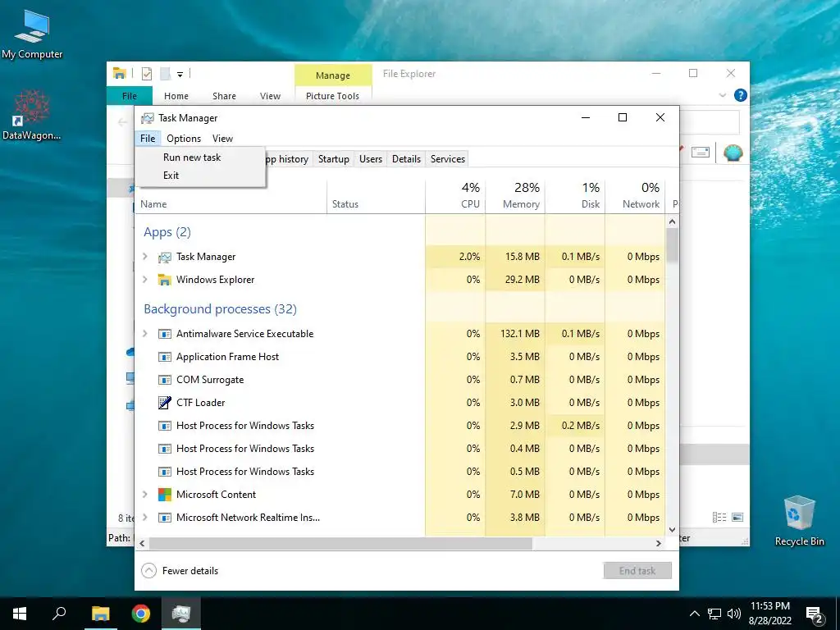Open the Picture Tools ribbon tab

[x=333, y=96]
